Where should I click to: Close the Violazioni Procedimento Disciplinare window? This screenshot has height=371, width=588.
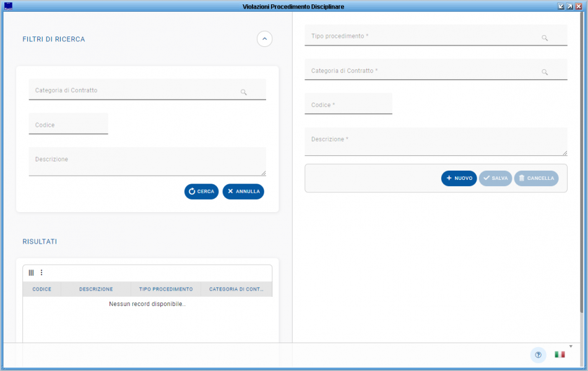(x=579, y=6)
